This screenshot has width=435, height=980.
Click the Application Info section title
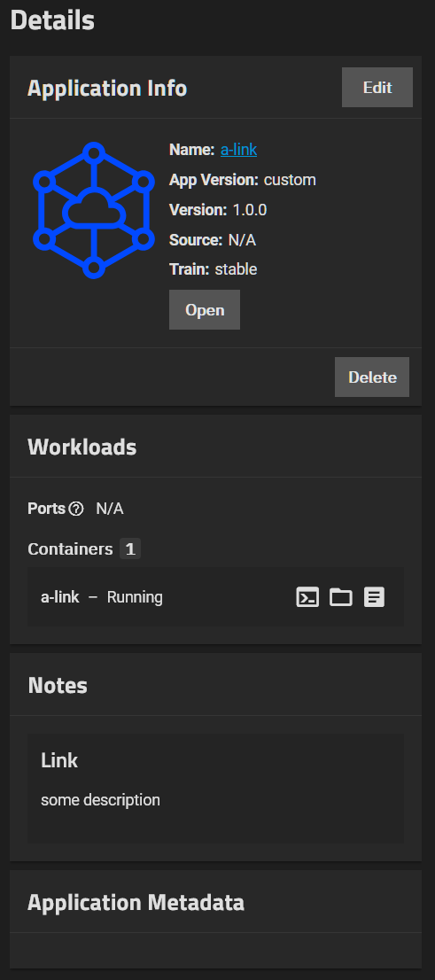point(107,88)
